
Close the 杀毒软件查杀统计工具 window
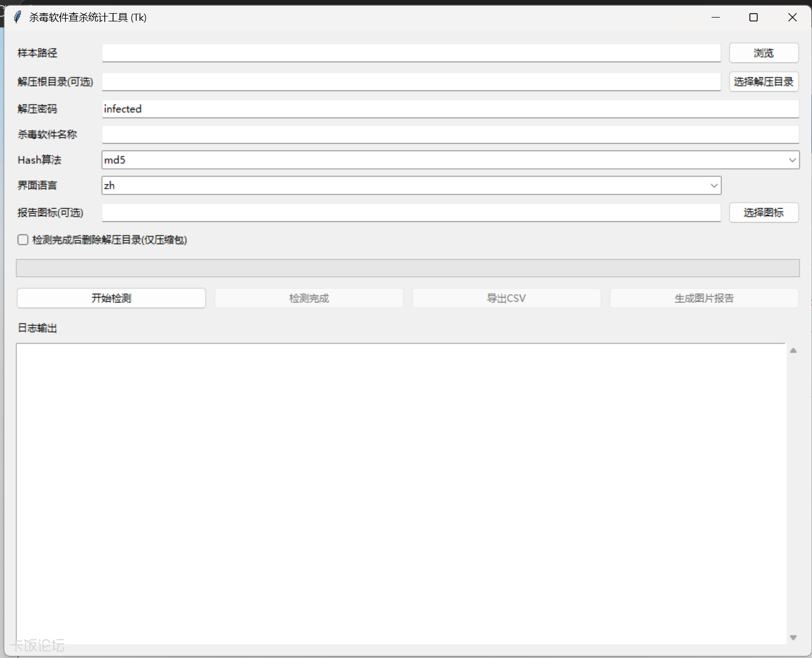[792, 17]
